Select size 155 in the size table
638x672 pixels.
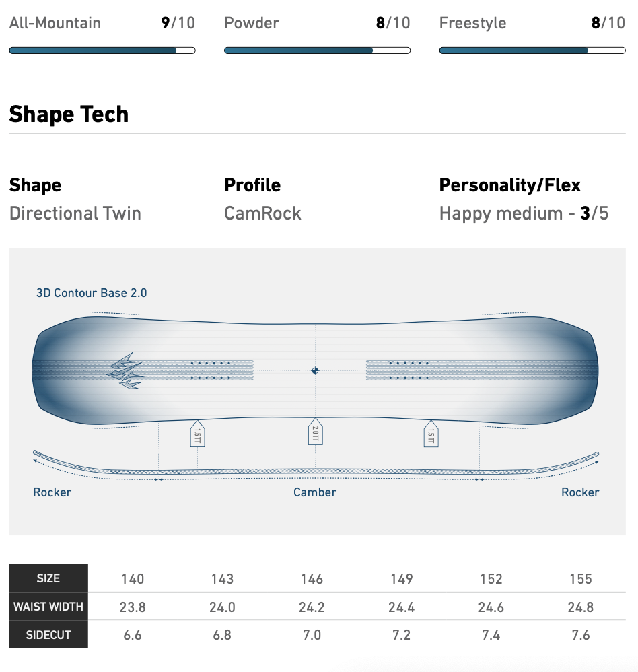coord(581,579)
